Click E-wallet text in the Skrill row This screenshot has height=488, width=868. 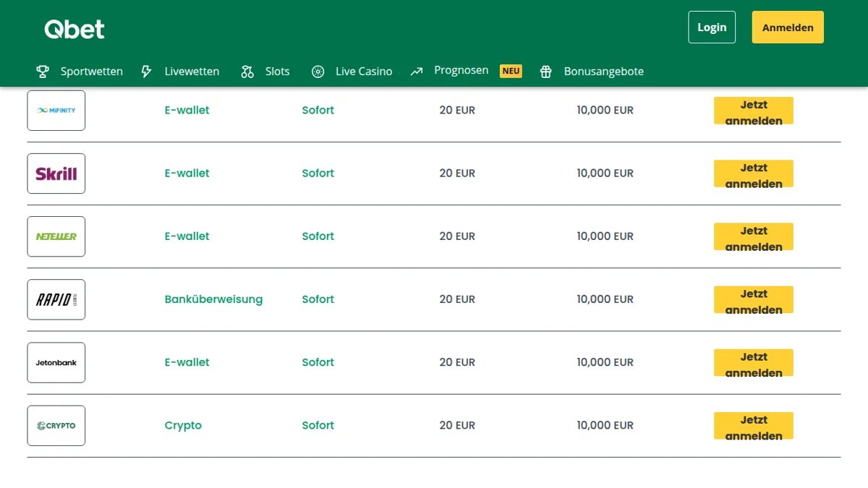click(187, 173)
